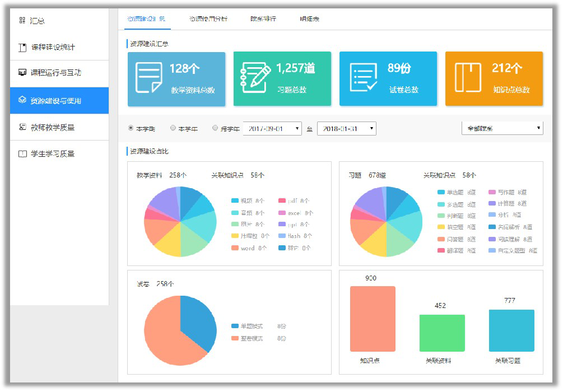Open the 2017-09-01 start date dropdown
Screen dimensions: 563x392
(272, 129)
